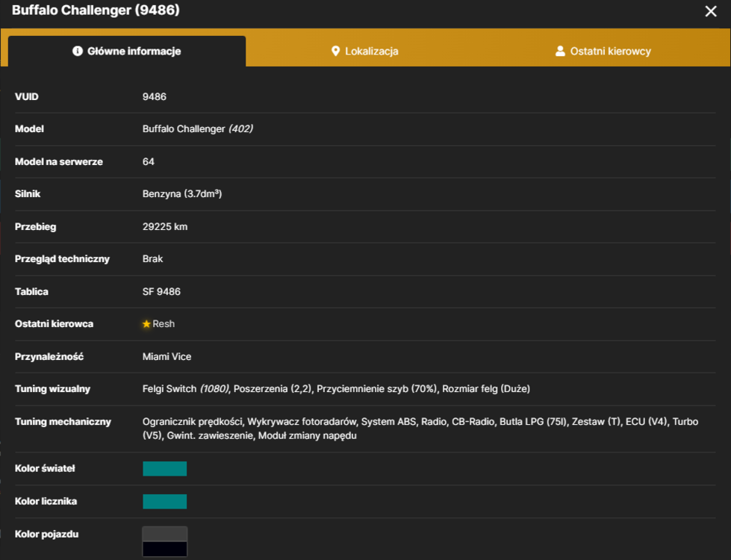
Task: Click the Kolor świateł teal swatch
Action: click(164, 469)
